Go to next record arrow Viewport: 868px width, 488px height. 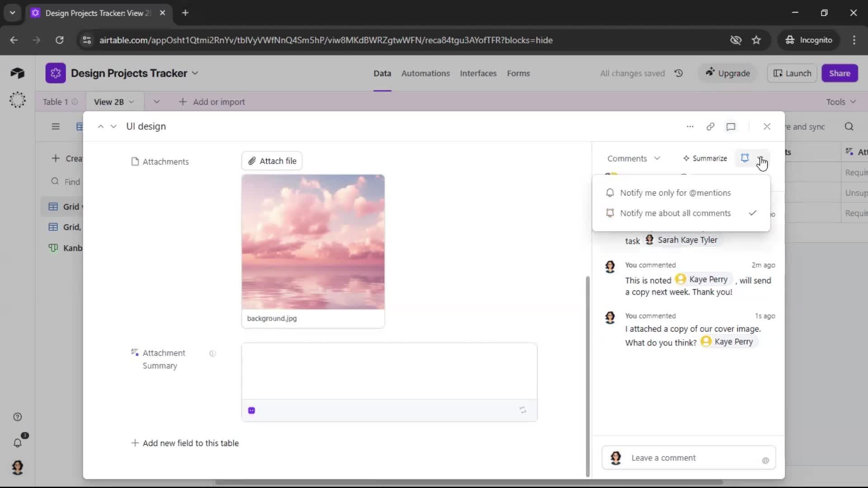113,127
